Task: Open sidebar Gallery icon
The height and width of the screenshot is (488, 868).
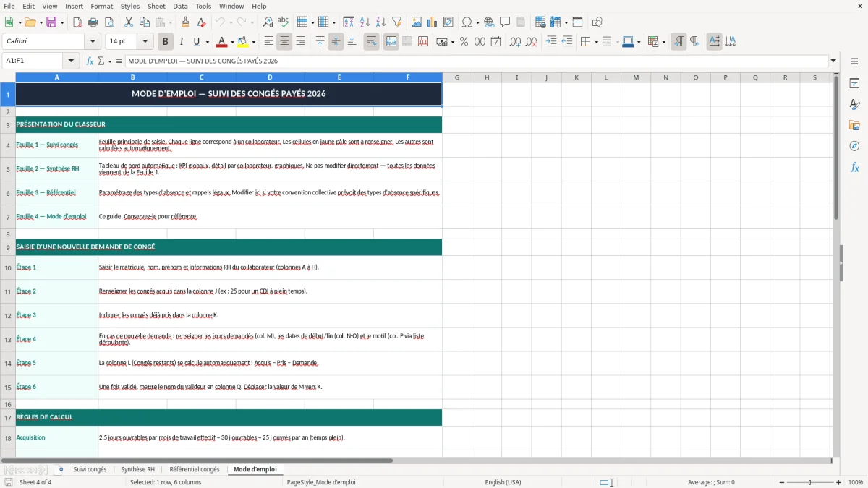Action: 854,125
